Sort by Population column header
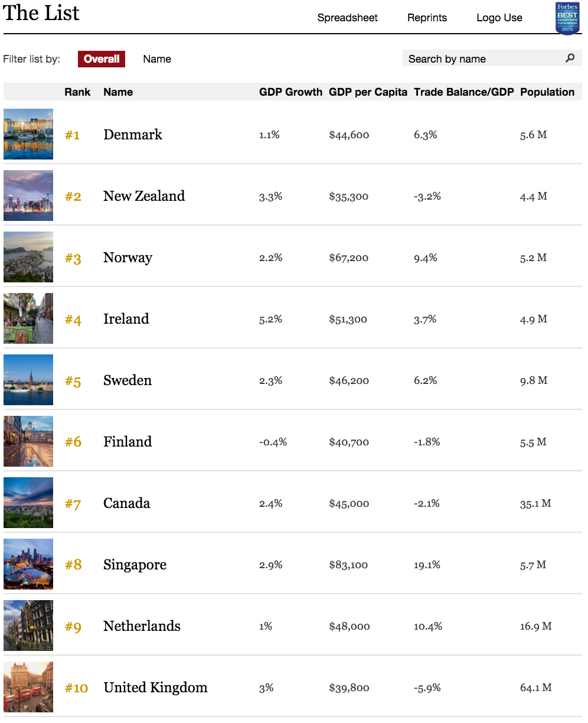The image size is (588, 723). tap(547, 92)
